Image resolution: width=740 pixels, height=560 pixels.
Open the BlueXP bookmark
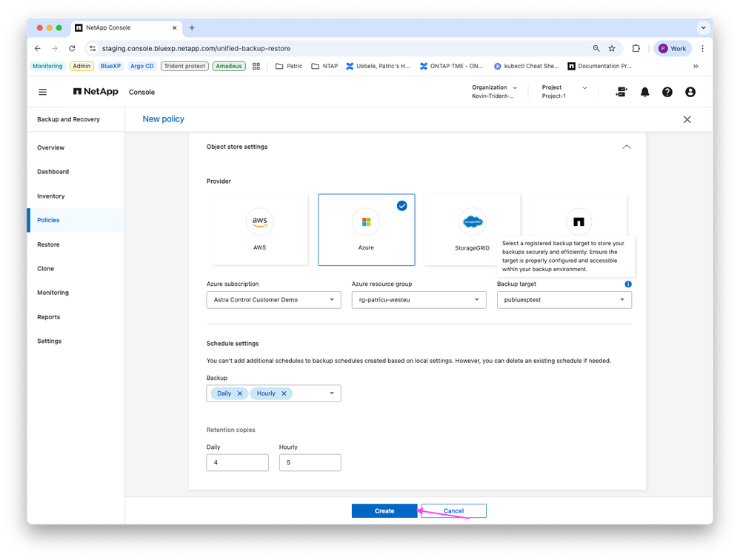tap(110, 66)
